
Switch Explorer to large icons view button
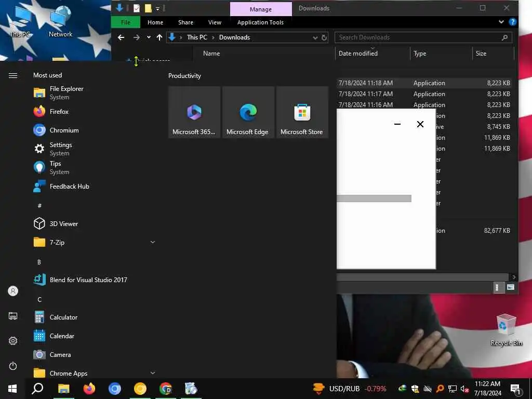[x=511, y=287]
